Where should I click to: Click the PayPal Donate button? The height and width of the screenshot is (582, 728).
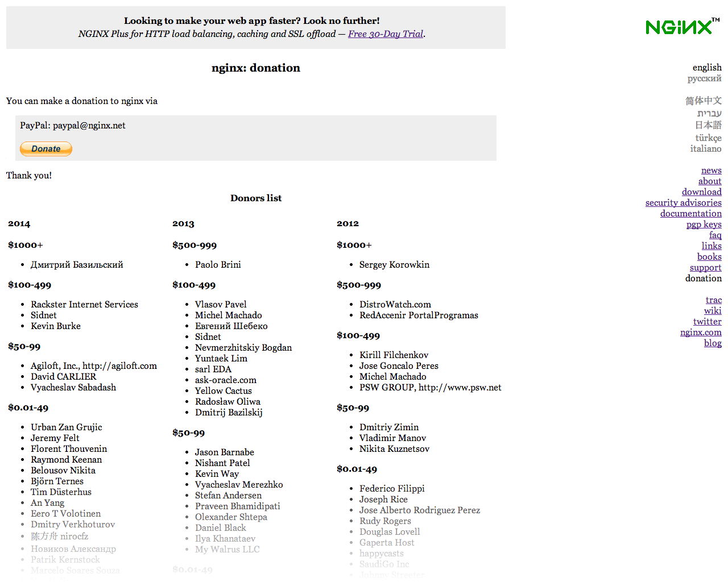[46, 149]
